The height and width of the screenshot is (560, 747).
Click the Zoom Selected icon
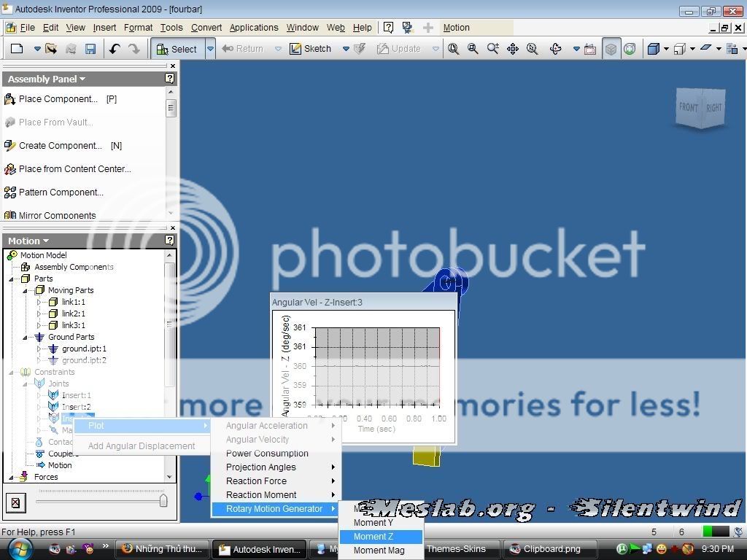pyautogui.click(x=532, y=49)
